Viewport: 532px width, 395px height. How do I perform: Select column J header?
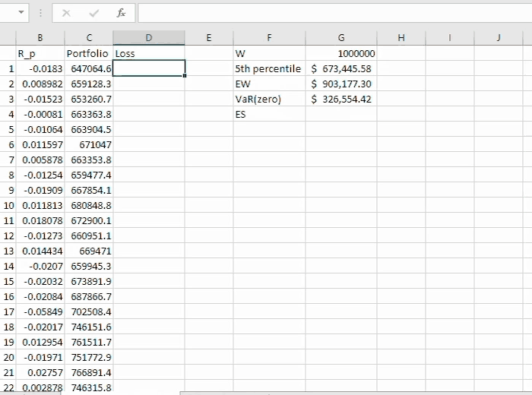pyautogui.click(x=499, y=38)
